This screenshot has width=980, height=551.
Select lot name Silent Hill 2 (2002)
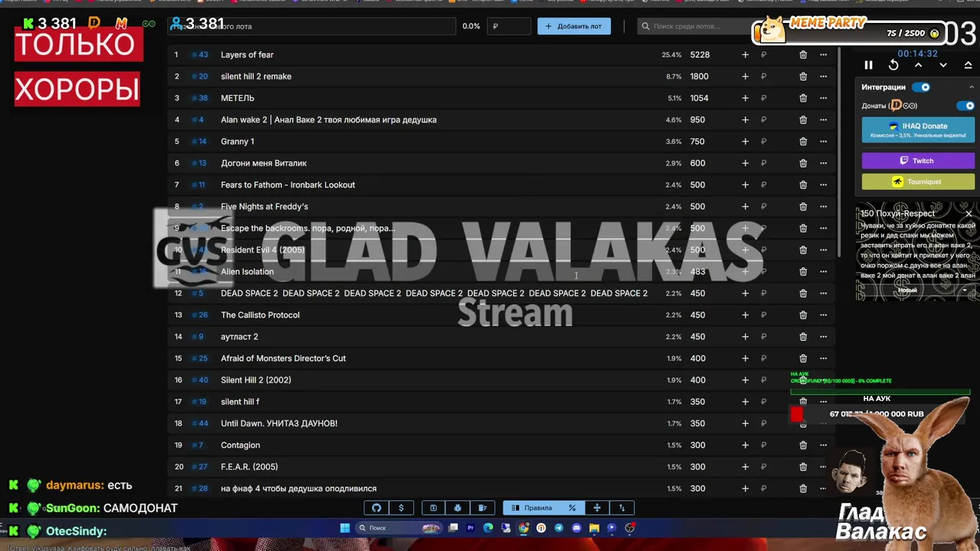coord(256,380)
